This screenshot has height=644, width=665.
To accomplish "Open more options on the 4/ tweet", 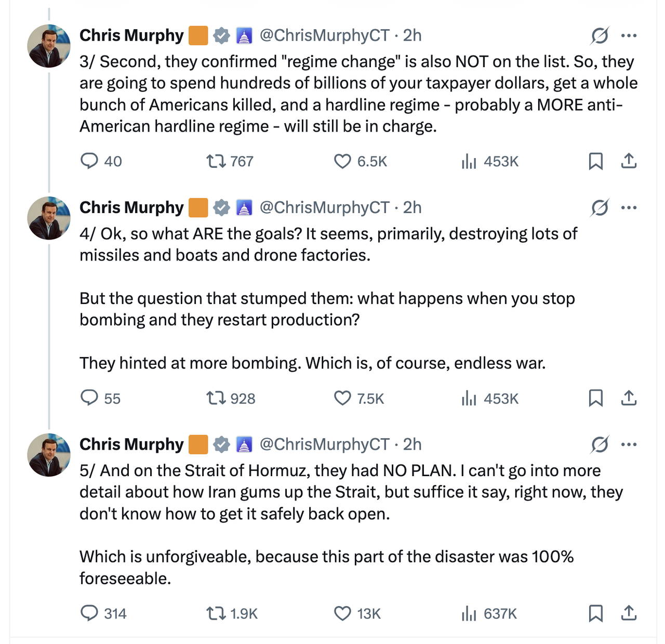I will point(629,207).
